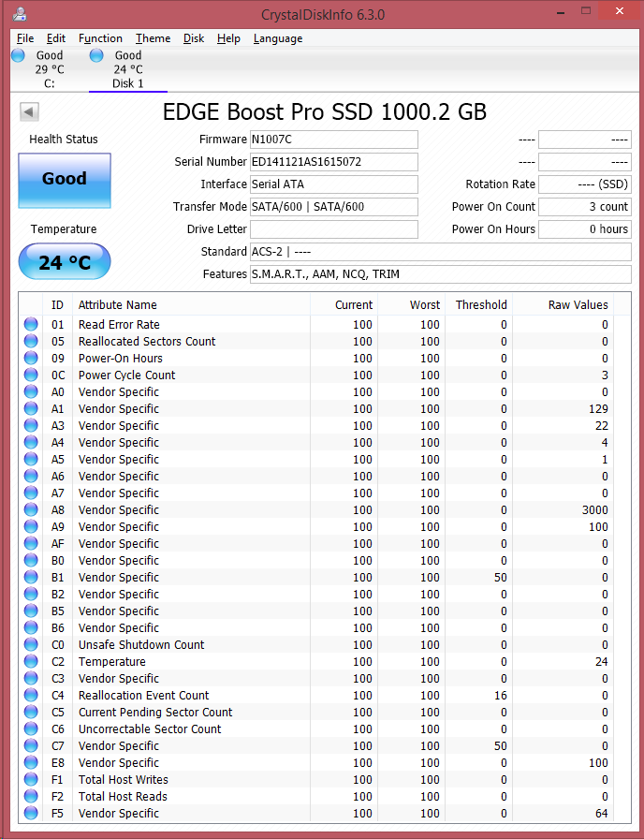The width and height of the screenshot is (644, 839).
Task: Close the CrystalDiskInfo window
Action: point(620,11)
